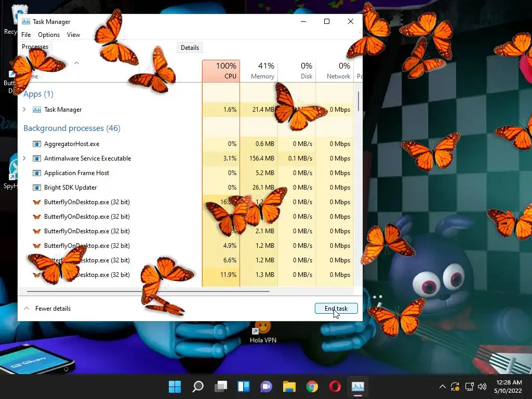Expand the Task Manager app row
The height and width of the screenshot is (399, 532).
24,110
